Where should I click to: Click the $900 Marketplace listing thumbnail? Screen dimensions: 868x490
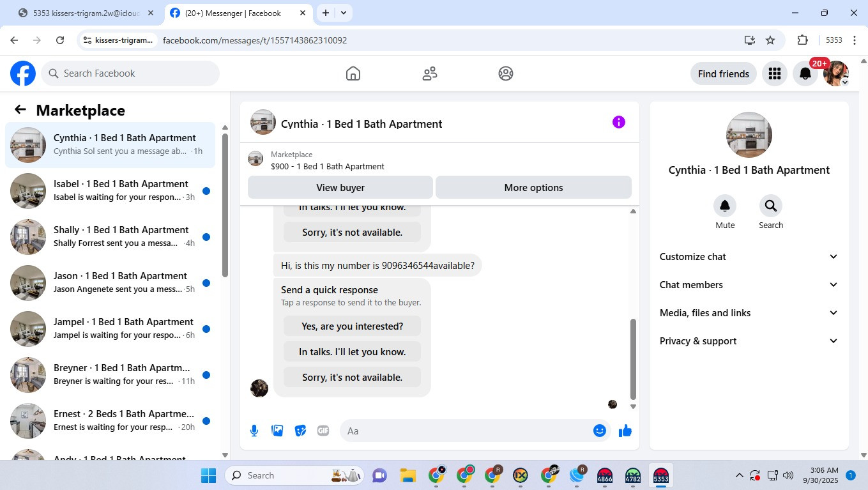[255, 159]
